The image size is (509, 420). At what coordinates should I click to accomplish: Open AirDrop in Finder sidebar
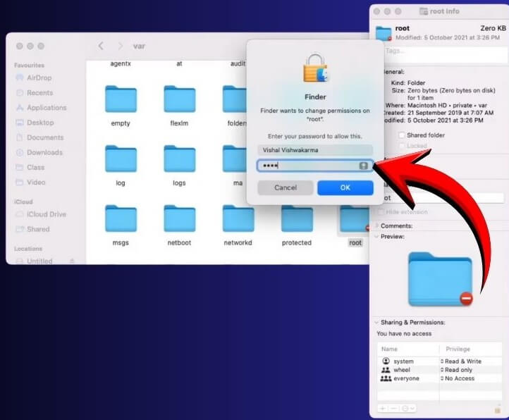(x=39, y=78)
